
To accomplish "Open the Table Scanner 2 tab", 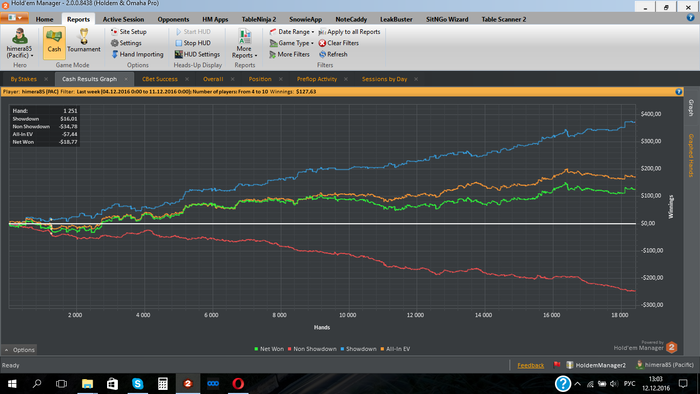I will tap(504, 19).
